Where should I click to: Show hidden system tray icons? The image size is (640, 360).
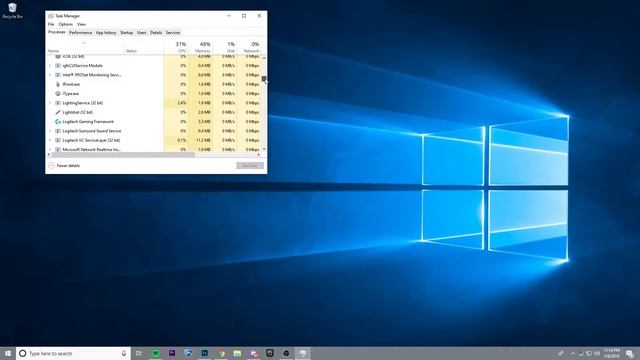click(x=572, y=353)
